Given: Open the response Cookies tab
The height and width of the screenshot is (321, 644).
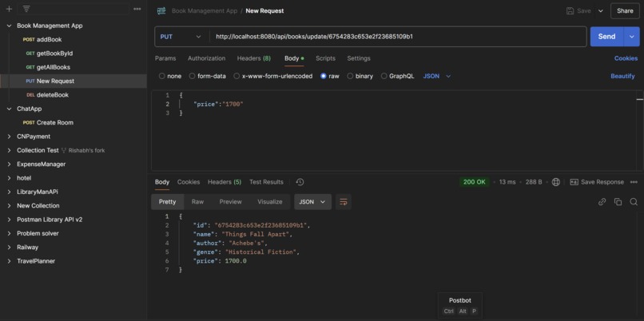Looking at the screenshot, I should (189, 182).
